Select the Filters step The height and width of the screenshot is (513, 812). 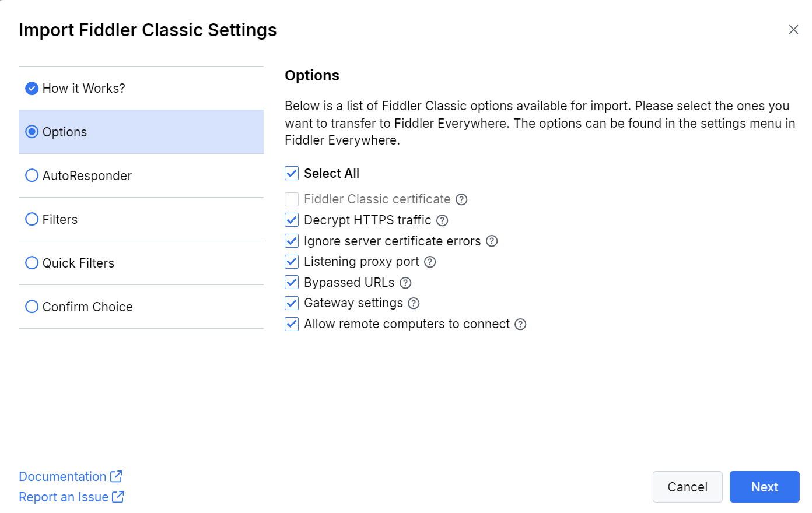click(x=60, y=219)
